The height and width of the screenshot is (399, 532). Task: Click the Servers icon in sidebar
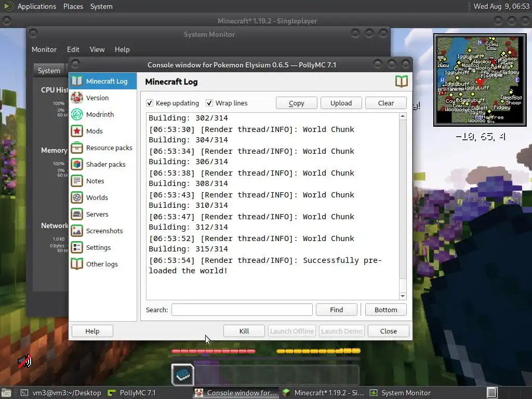click(77, 214)
